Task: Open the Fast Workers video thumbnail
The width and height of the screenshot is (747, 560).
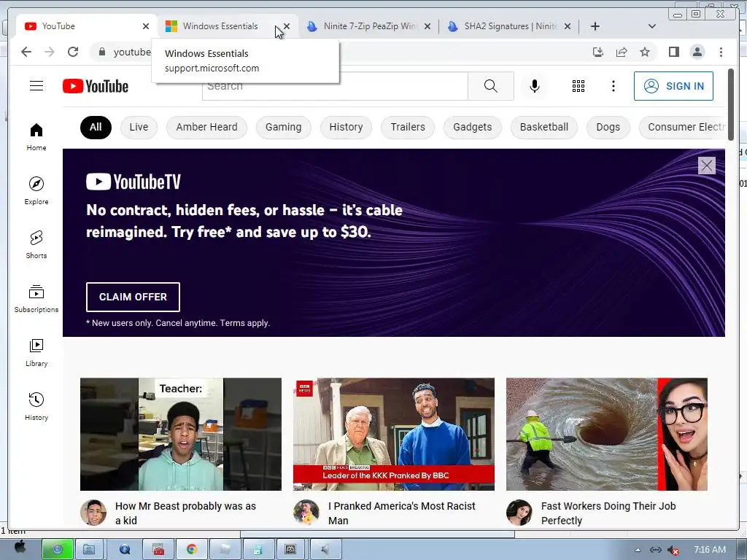Action: coord(606,435)
